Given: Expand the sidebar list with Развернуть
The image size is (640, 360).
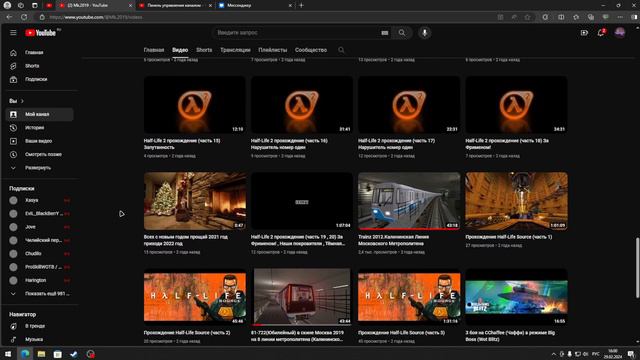Looking at the screenshot, I should tap(39, 168).
